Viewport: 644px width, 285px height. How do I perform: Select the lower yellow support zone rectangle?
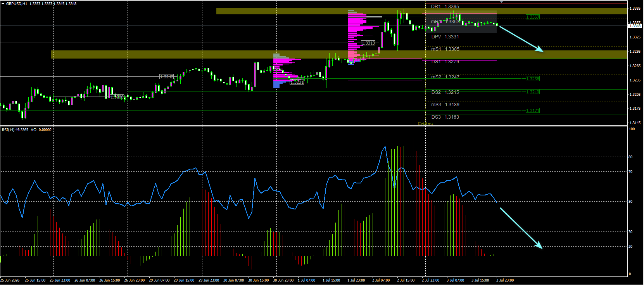click(339, 55)
